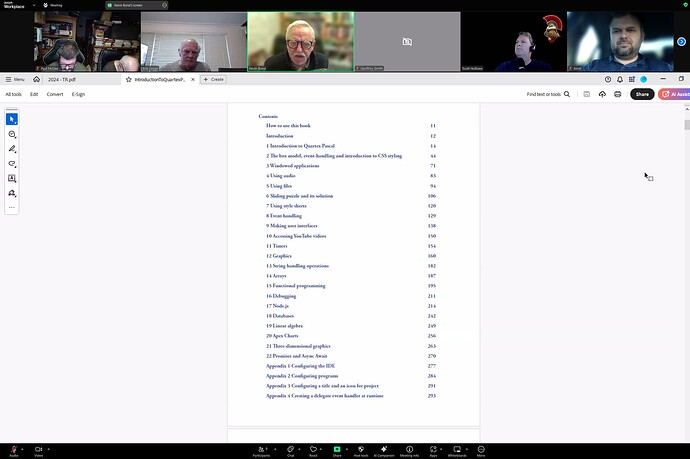
Task: Open Zoom Meeting info
Action: click(409, 451)
